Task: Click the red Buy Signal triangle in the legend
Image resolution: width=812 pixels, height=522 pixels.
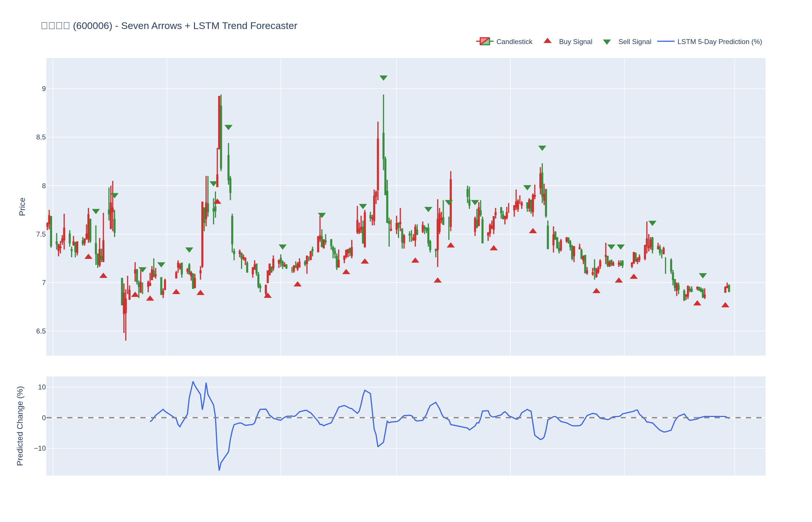Action: (x=547, y=41)
